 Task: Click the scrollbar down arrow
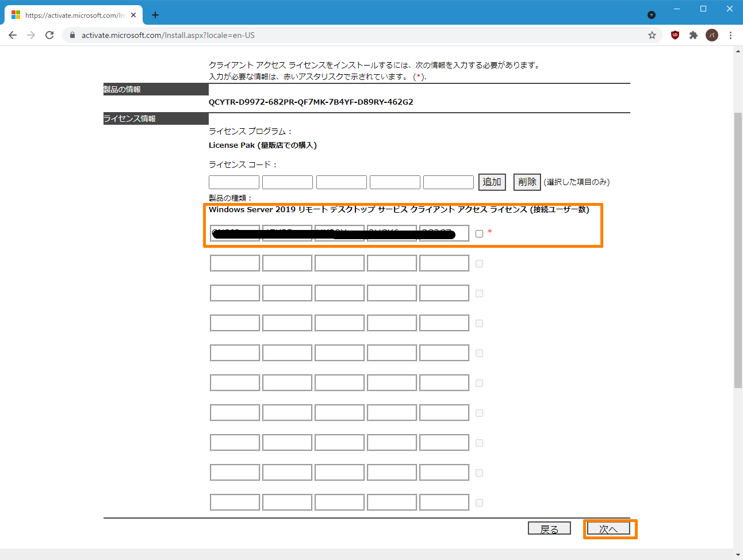tap(738, 555)
